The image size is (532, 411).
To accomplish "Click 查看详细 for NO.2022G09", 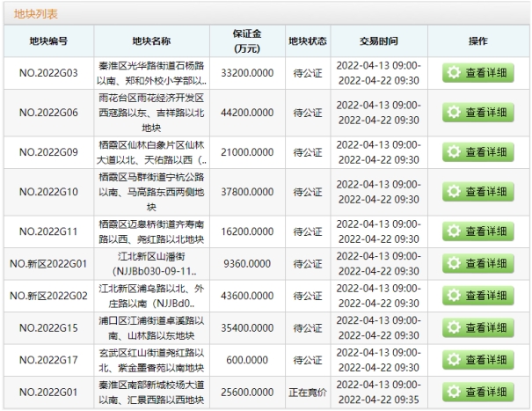I will pos(478,152).
